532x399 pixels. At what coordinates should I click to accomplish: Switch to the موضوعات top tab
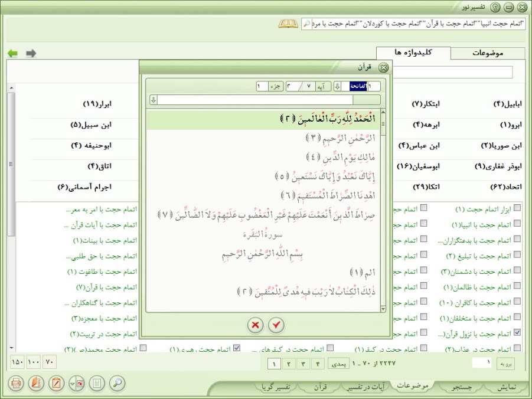pyautogui.click(x=488, y=53)
